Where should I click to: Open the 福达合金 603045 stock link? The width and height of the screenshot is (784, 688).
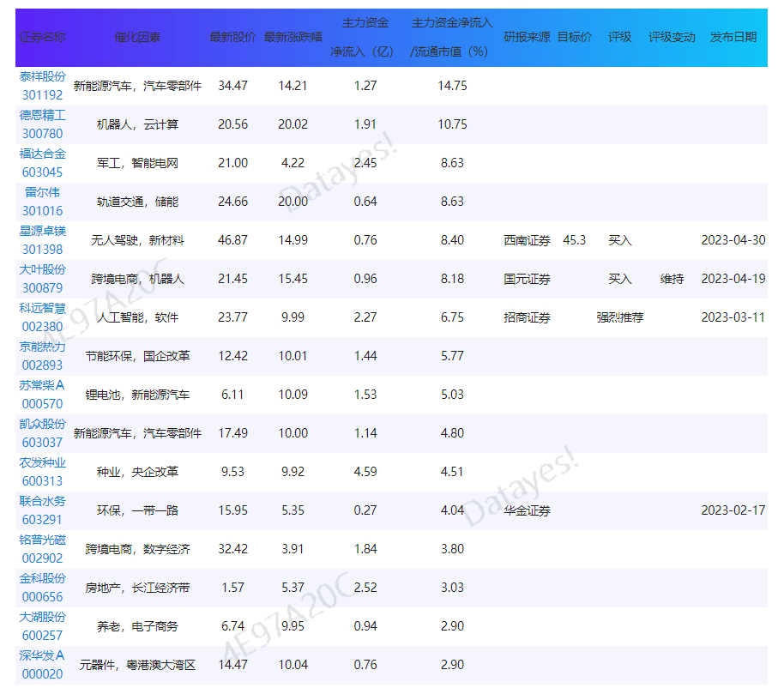(43, 163)
